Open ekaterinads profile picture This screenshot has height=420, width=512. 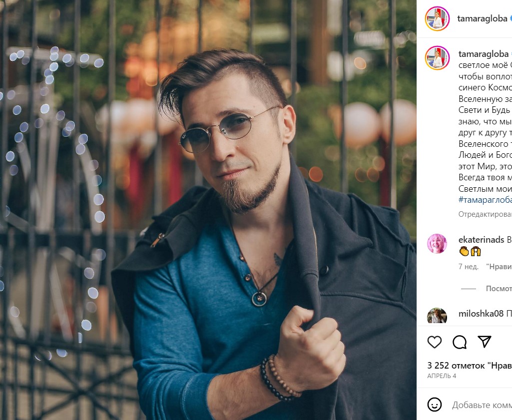coord(437,244)
